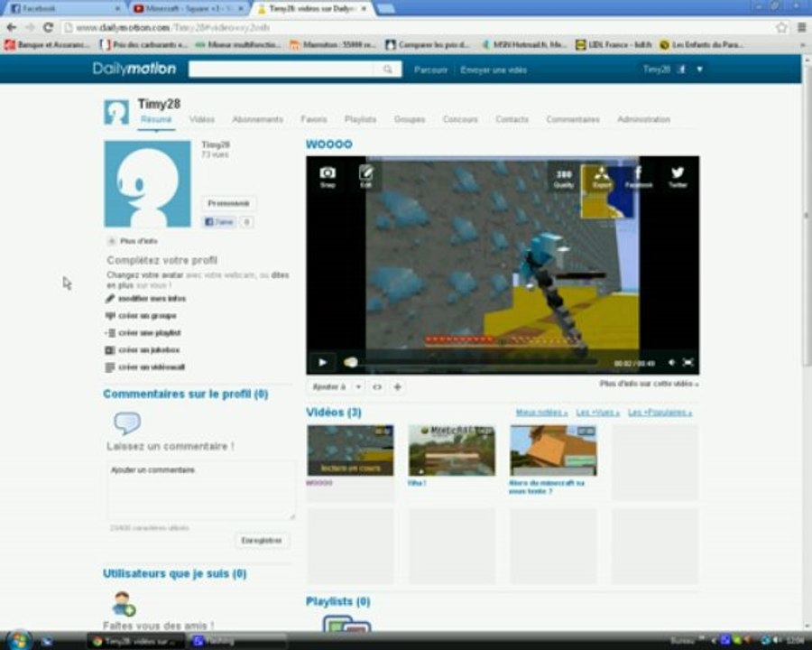Expand the Timy28 account dropdown arrow
This screenshot has height=650, width=812.
pos(699,69)
